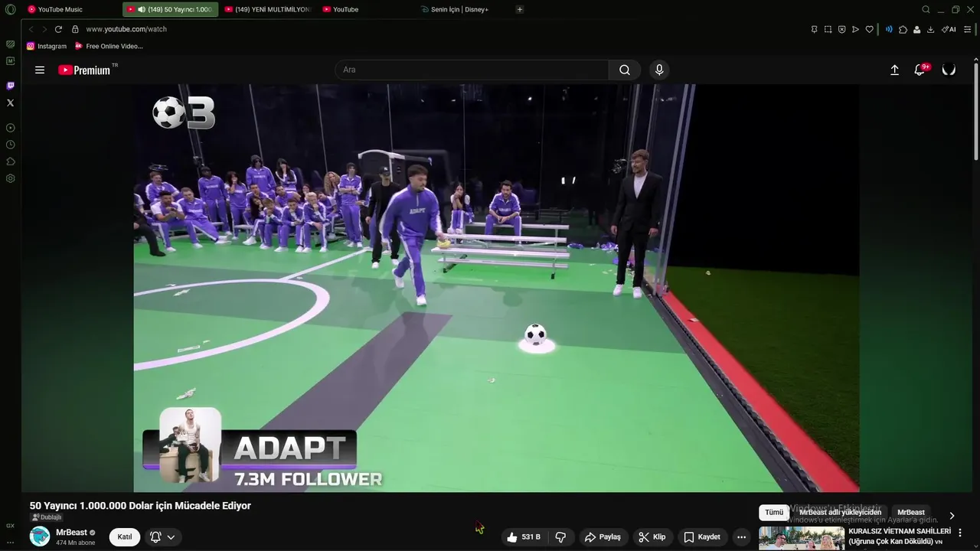980x551 pixels.
Task: Open a new tab with plus
Action: click(520, 9)
